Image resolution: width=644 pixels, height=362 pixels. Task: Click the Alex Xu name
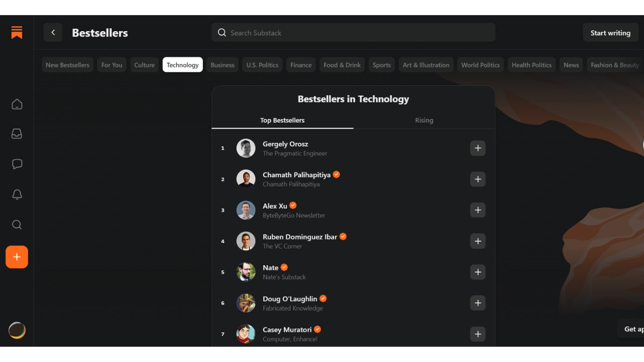click(x=275, y=206)
